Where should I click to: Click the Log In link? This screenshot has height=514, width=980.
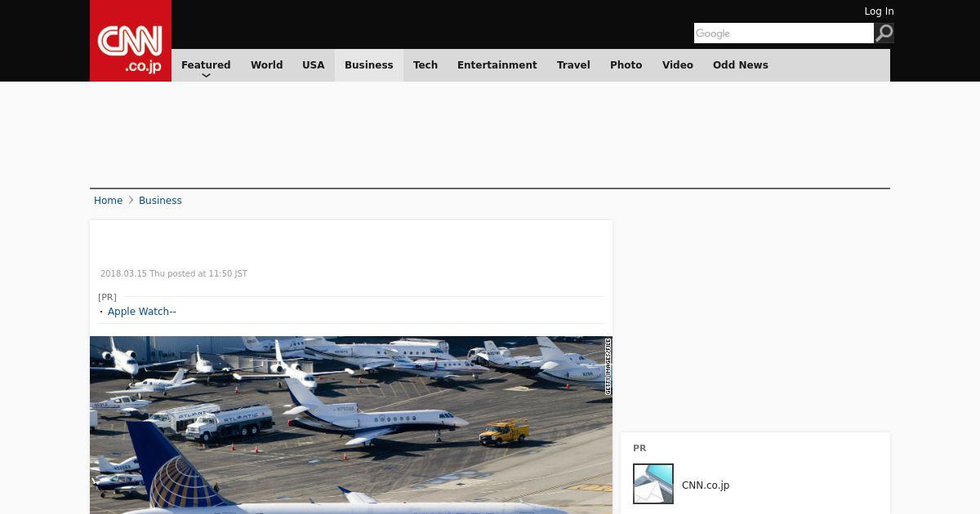(879, 11)
